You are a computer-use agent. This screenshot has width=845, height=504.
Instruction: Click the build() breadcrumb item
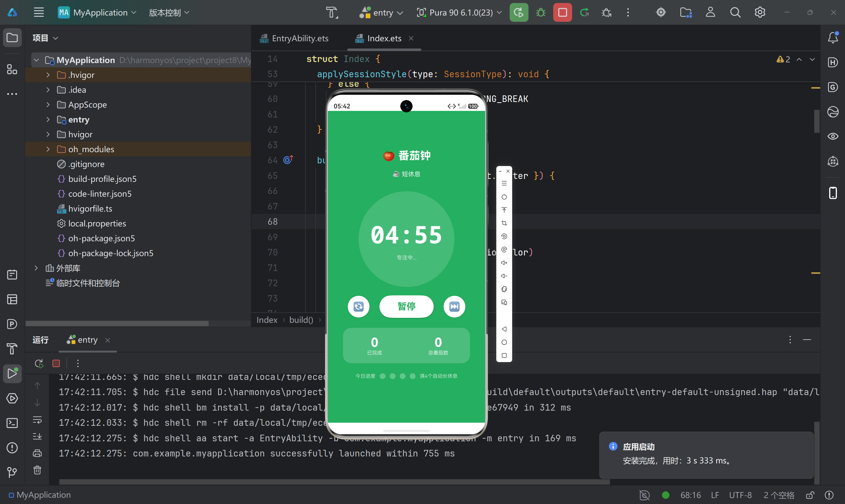(x=301, y=320)
